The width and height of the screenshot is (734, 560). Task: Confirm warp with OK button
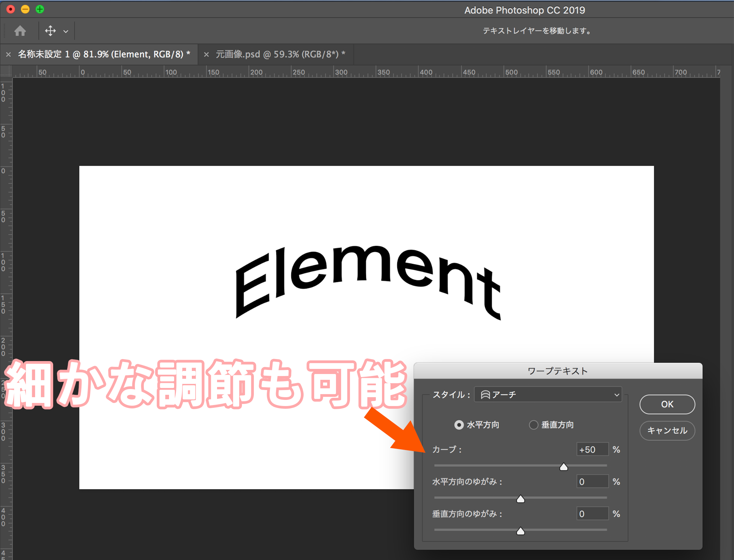(667, 404)
